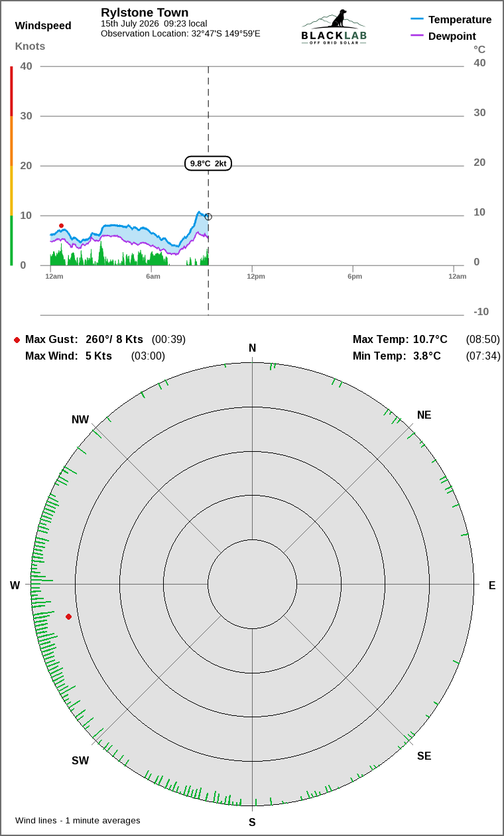
Task: Click the W compass label
Action: coord(15,585)
